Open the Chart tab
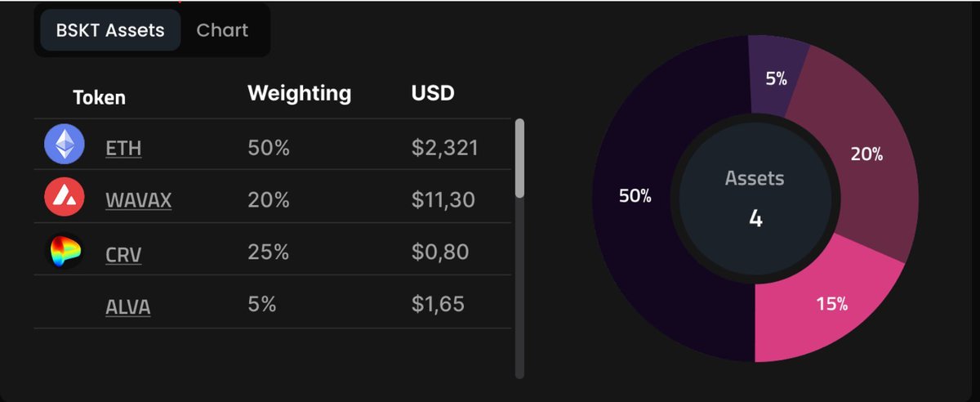This screenshot has height=402, width=980. point(222,30)
